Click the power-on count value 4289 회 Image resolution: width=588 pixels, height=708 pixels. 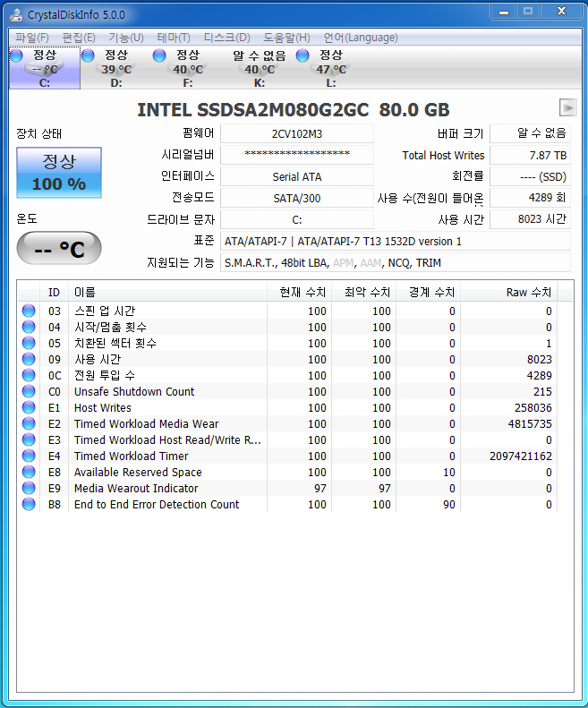(530, 198)
